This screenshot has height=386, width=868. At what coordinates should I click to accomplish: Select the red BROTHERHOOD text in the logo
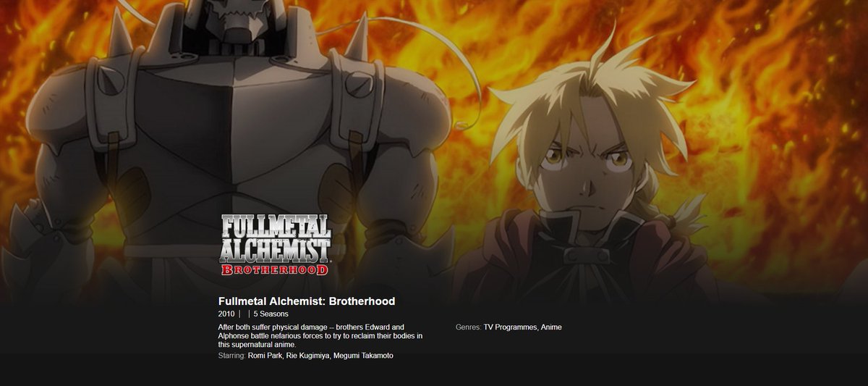pos(276,269)
